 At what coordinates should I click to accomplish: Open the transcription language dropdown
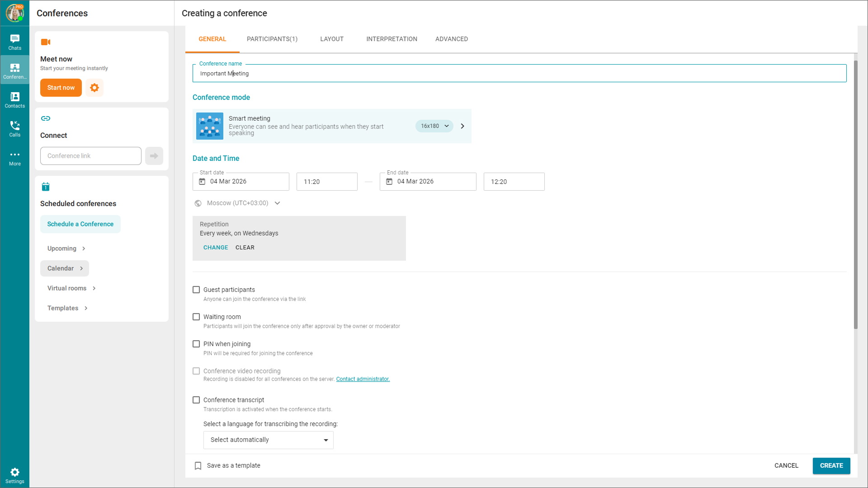pyautogui.click(x=268, y=440)
